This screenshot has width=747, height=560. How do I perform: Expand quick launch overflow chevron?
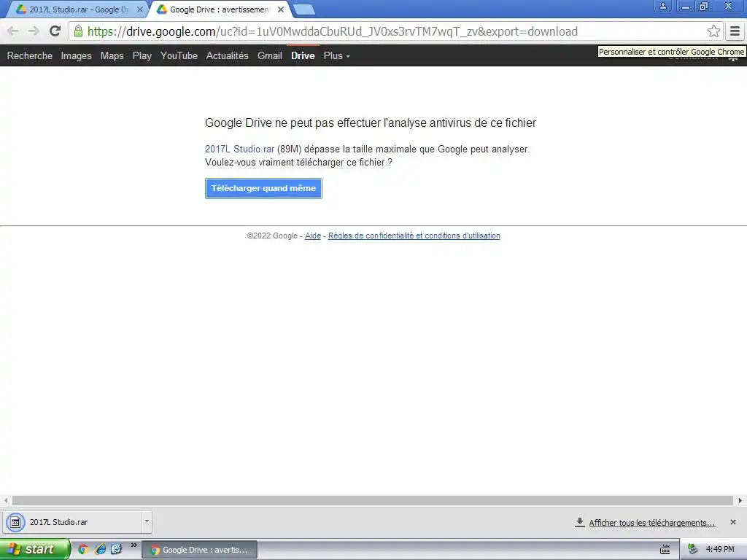click(x=134, y=545)
